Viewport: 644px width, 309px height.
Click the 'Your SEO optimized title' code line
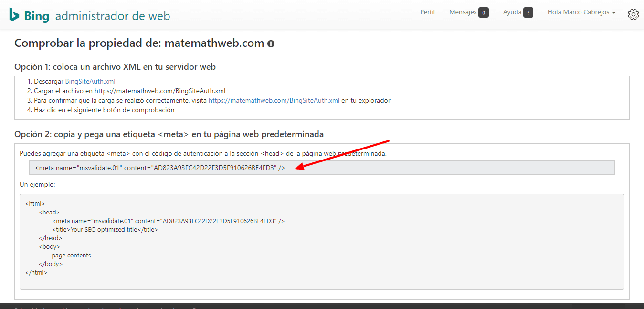point(105,230)
